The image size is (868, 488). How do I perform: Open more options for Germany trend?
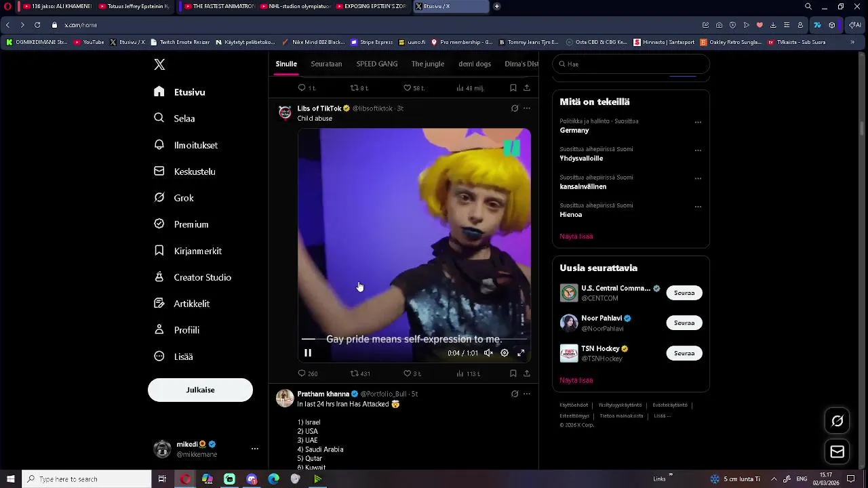(x=698, y=123)
